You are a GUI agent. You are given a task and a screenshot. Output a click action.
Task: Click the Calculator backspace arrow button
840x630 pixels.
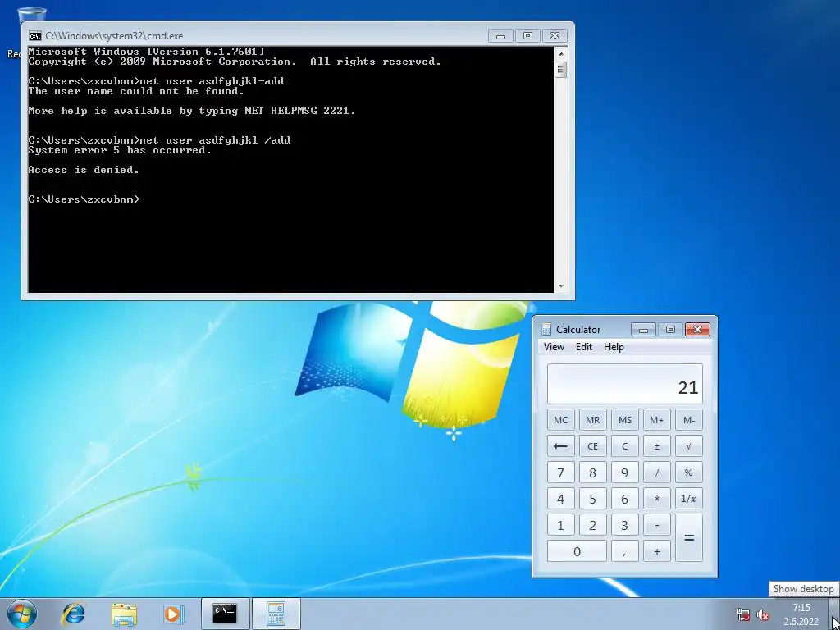tap(560, 446)
